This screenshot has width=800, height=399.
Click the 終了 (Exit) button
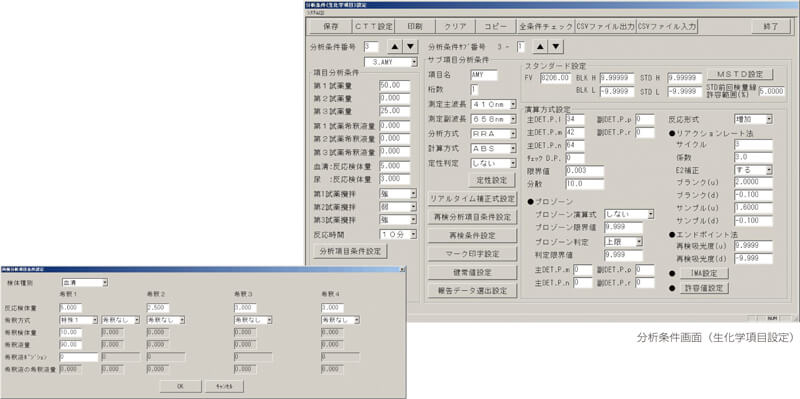pos(770,27)
